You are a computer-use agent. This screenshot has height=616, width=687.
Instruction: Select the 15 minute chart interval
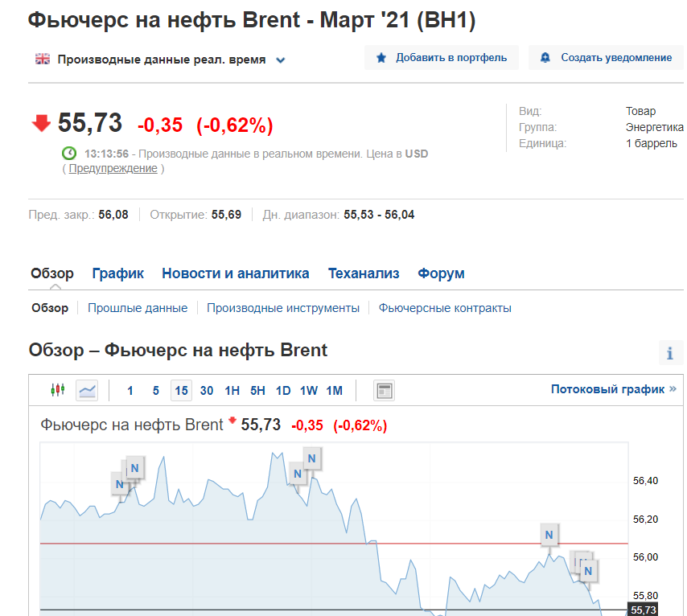pyautogui.click(x=181, y=390)
